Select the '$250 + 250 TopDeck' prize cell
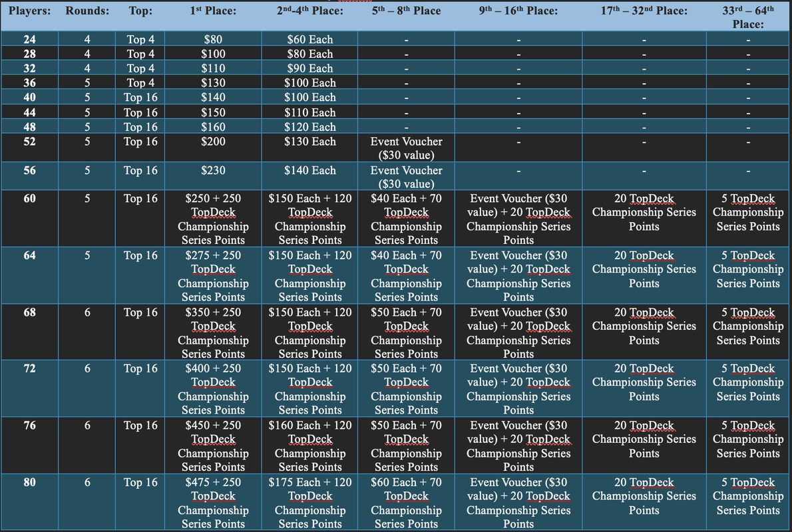 pyautogui.click(x=213, y=219)
